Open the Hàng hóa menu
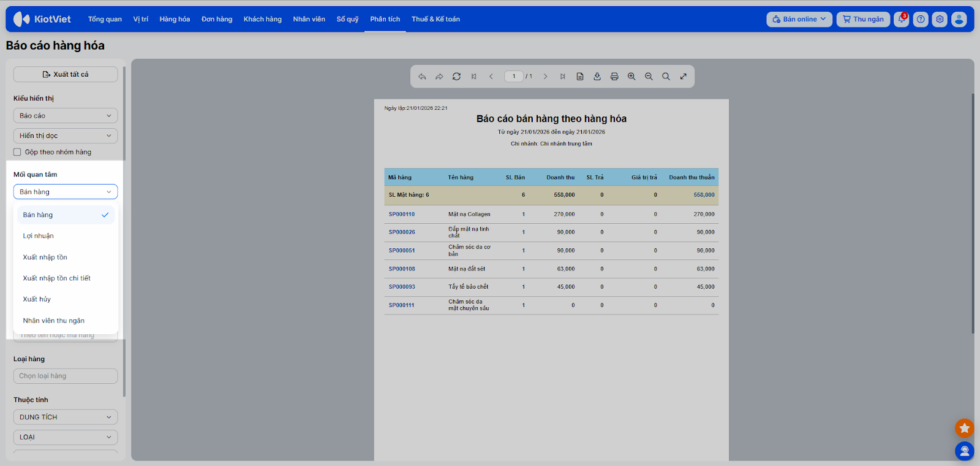The height and width of the screenshot is (466, 980). click(175, 20)
